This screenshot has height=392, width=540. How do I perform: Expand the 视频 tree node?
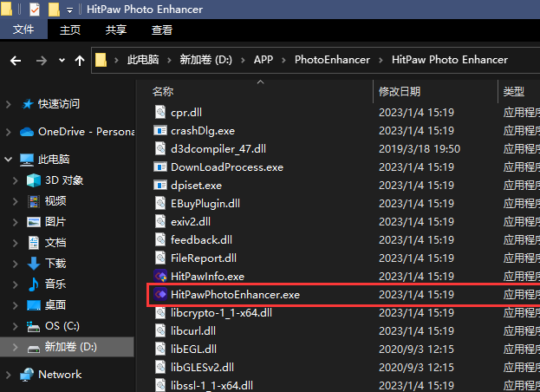[15, 201]
